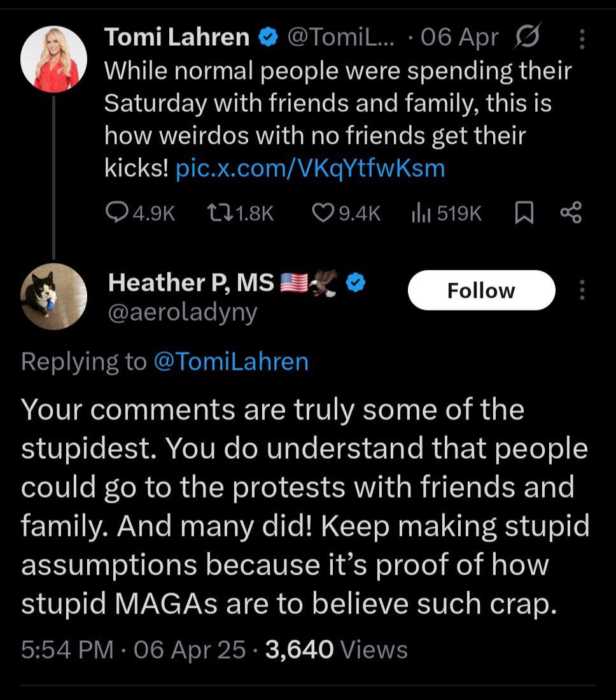The height and width of the screenshot is (700, 616).
Task: Click the 5:54 PM · 06 Apr 25 timestamp
Action: pyautogui.click(x=133, y=650)
